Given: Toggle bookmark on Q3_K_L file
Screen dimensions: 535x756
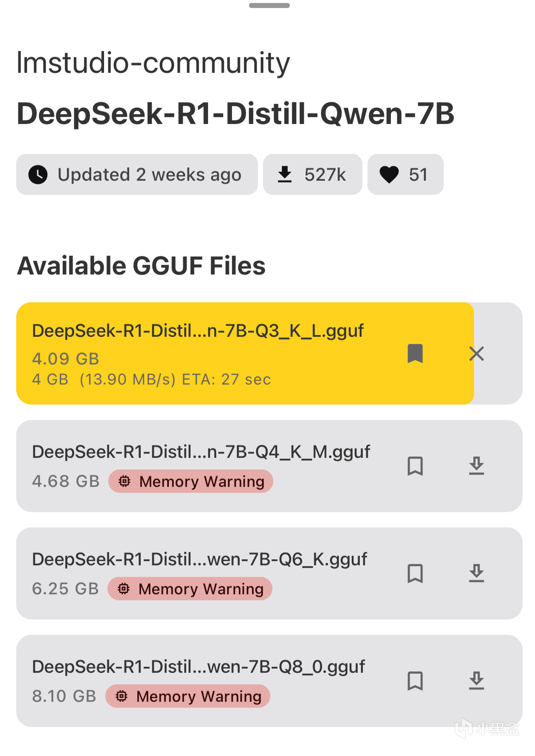Looking at the screenshot, I should point(415,353).
